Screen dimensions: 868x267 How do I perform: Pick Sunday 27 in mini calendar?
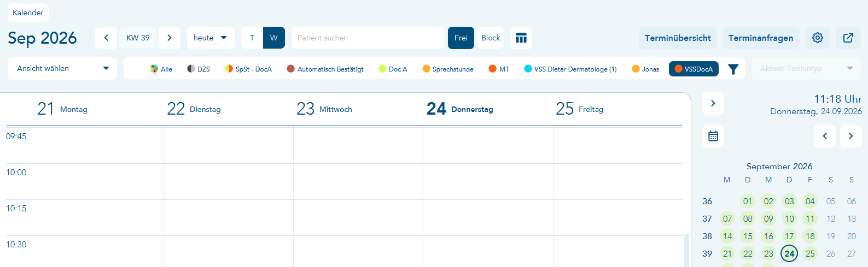pyautogui.click(x=852, y=253)
